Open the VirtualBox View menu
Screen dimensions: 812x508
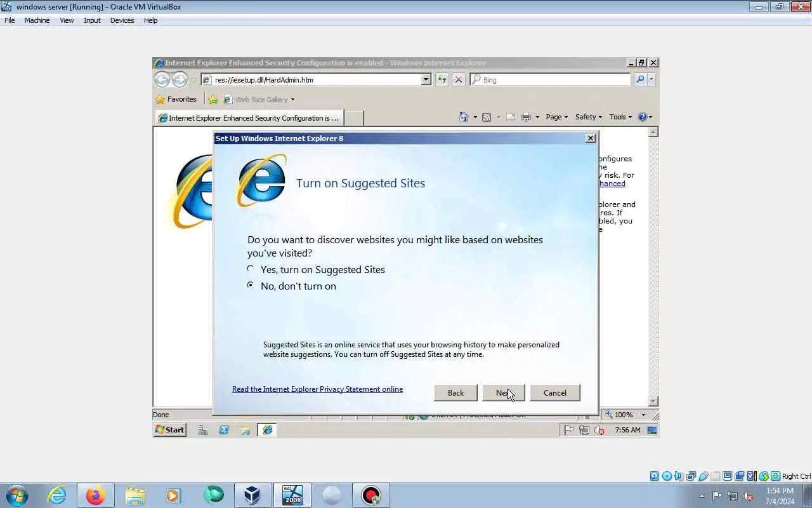67,20
